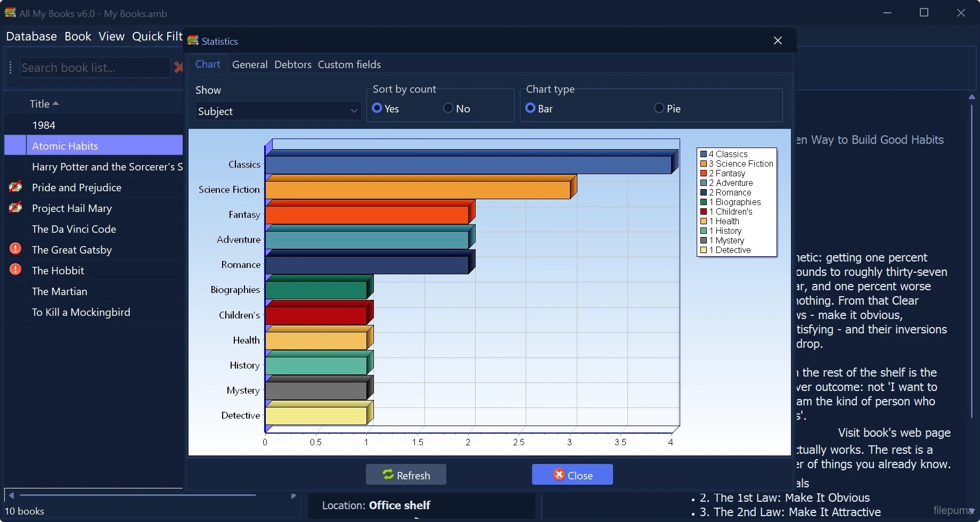This screenshot has height=522, width=980.
Task: Click the Project Hail Mary status icon
Action: (x=15, y=208)
